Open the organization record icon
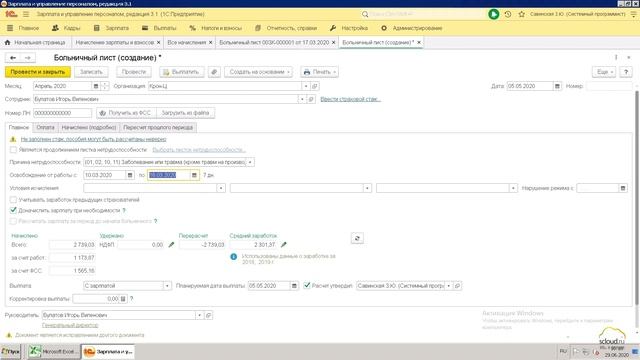The image size is (640, 360). (315, 86)
